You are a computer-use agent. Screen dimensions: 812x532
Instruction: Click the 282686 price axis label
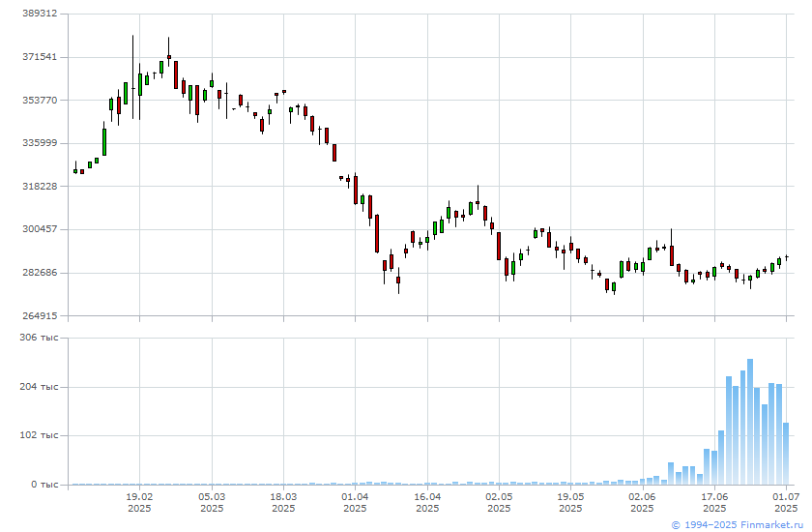click(x=40, y=273)
